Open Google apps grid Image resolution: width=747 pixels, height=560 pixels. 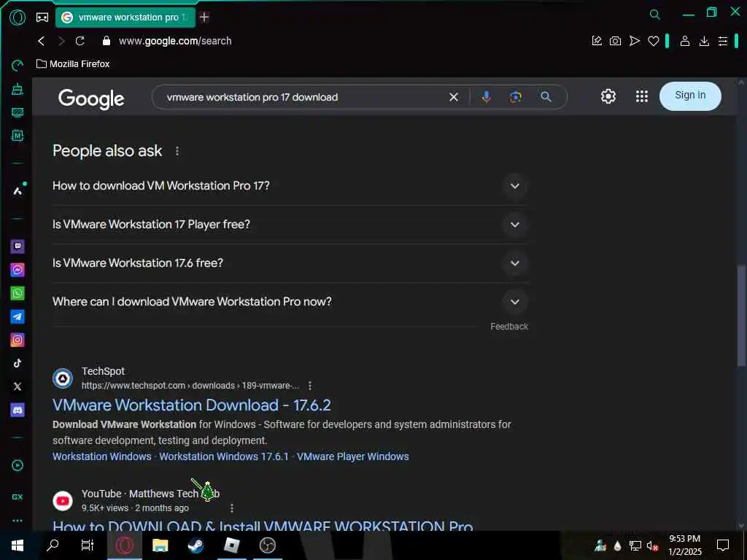(x=642, y=97)
